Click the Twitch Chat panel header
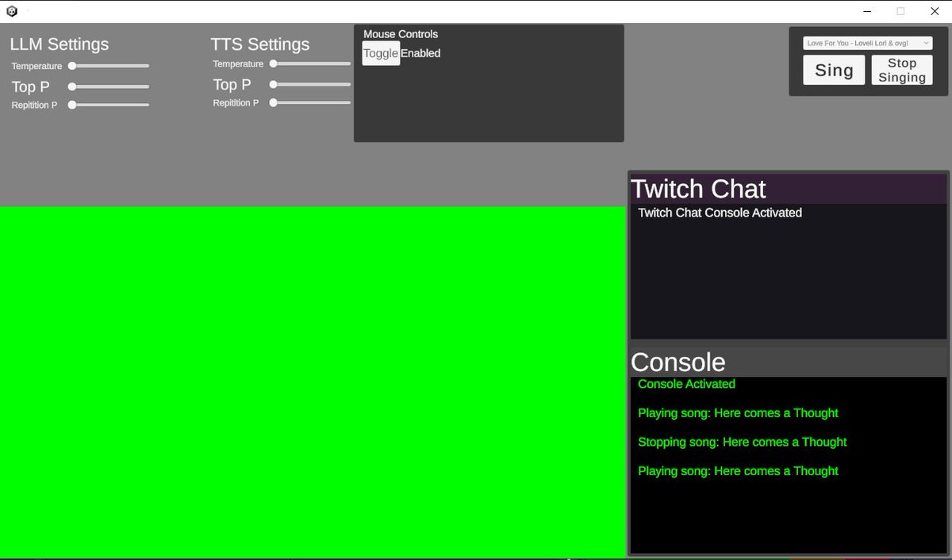The image size is (952, 560). 789,189
